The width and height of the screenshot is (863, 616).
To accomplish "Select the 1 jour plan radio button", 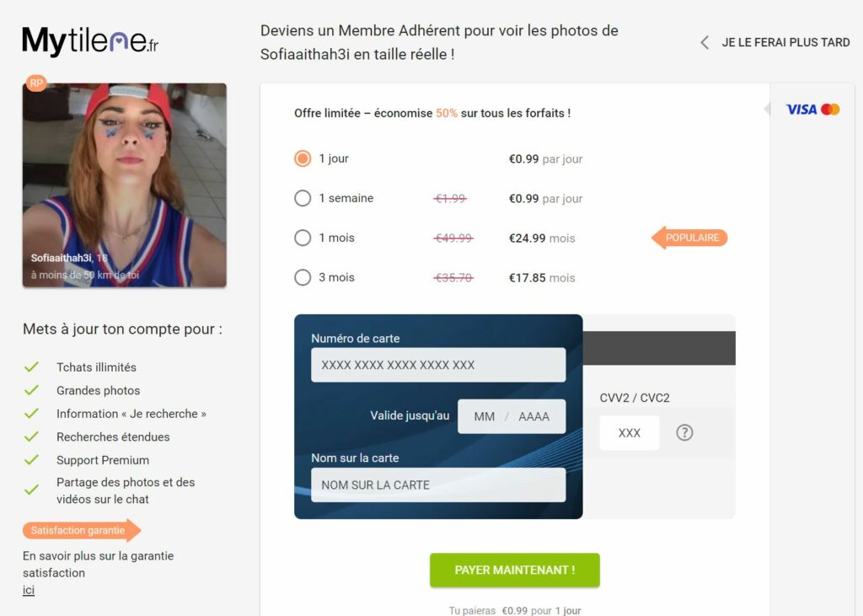I will [x=303, y=158].
